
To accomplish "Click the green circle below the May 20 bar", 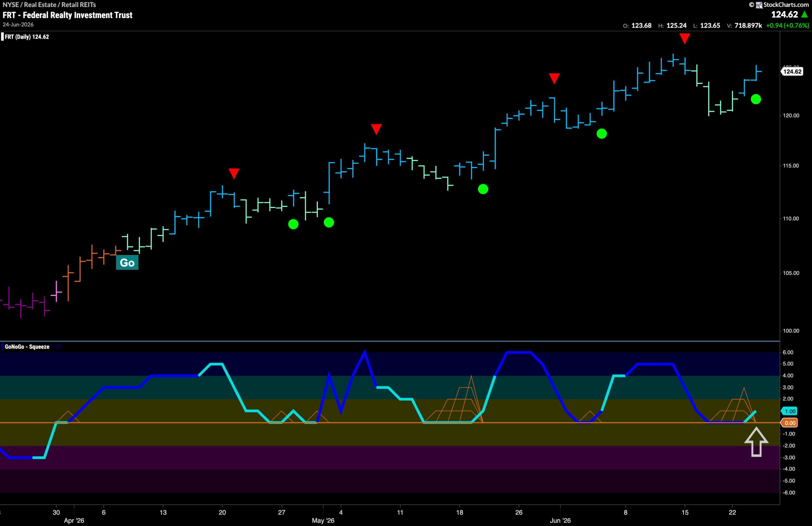I will tap(483, 189).
